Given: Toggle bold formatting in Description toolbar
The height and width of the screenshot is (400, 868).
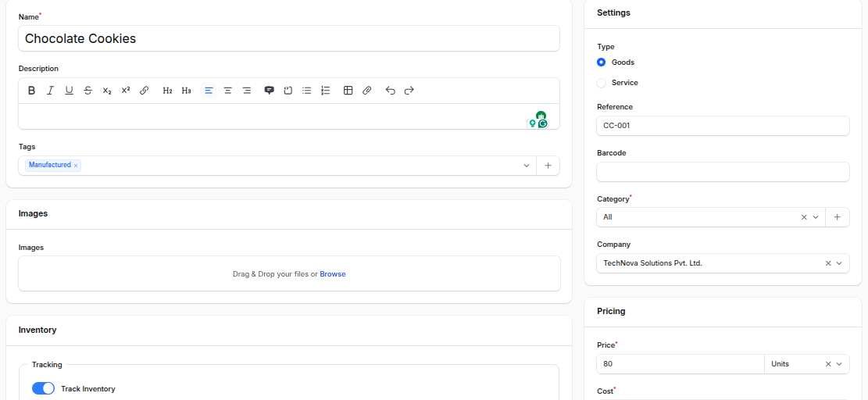Looking at the screenshot, I should (31, 90).
